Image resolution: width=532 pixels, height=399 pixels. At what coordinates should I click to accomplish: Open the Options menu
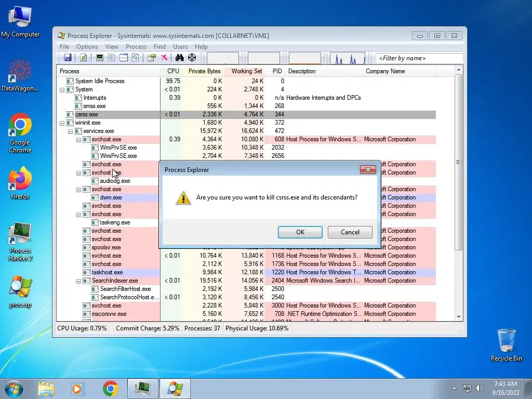(87, 46)
